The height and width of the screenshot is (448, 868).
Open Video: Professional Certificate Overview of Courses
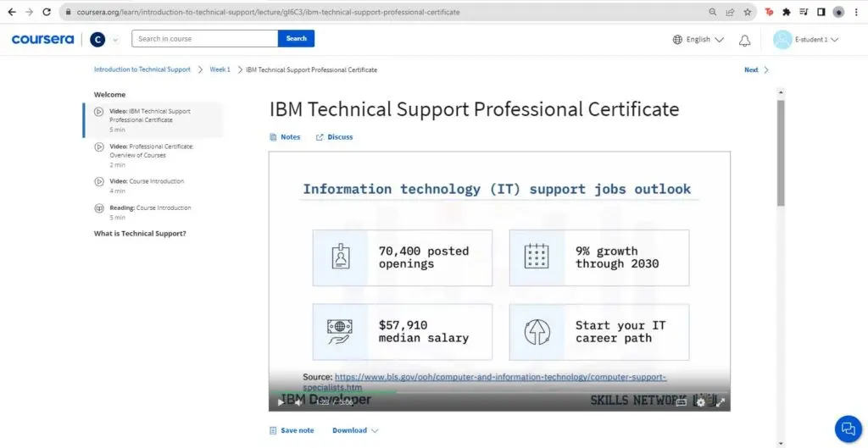point(153,155)
